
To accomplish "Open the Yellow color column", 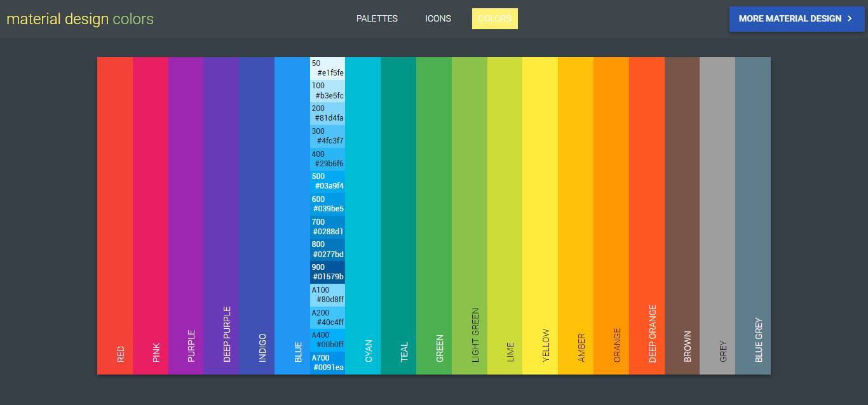I will (540, 216).
